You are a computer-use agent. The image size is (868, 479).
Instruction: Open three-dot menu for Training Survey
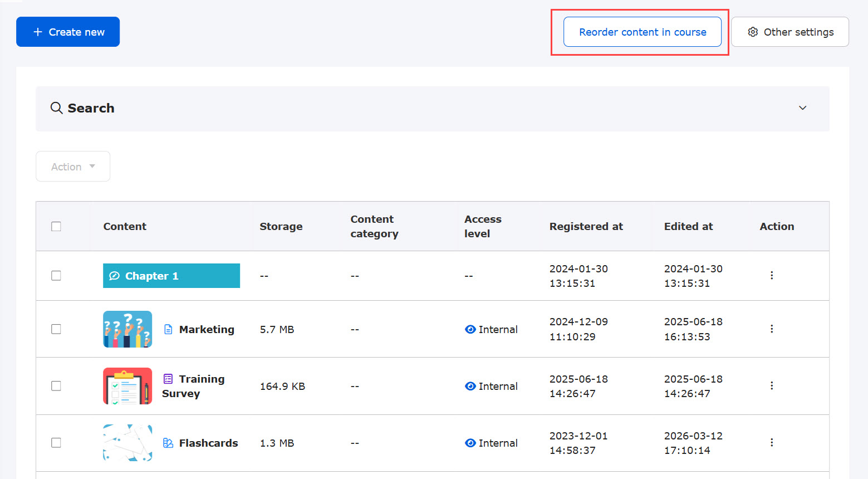pyautogui.click(x=771, y=385)
